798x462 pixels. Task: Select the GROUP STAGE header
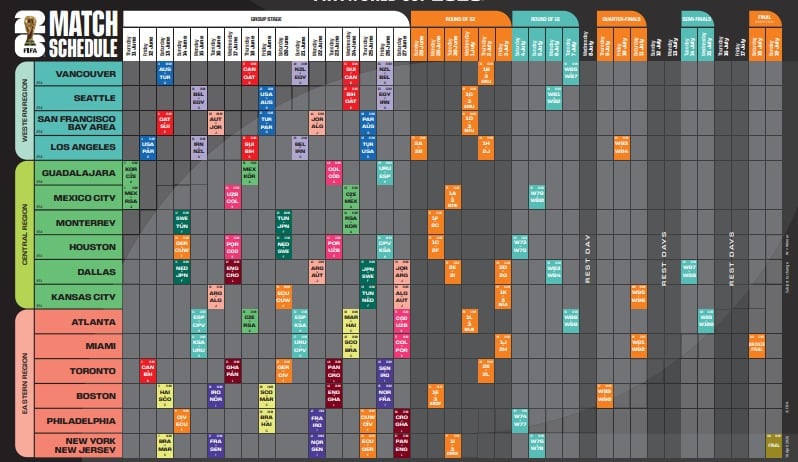pos(266,19)
